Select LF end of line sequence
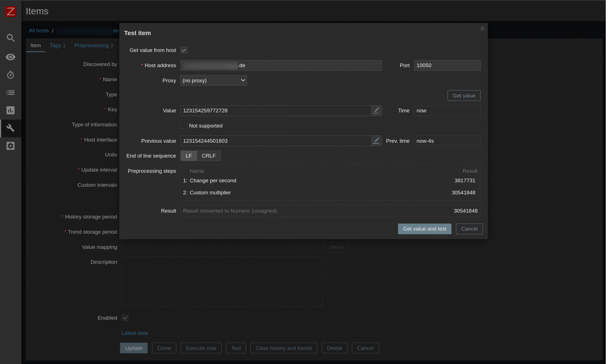This screenshot has width=610, height=364. click(x=189, y=156)
